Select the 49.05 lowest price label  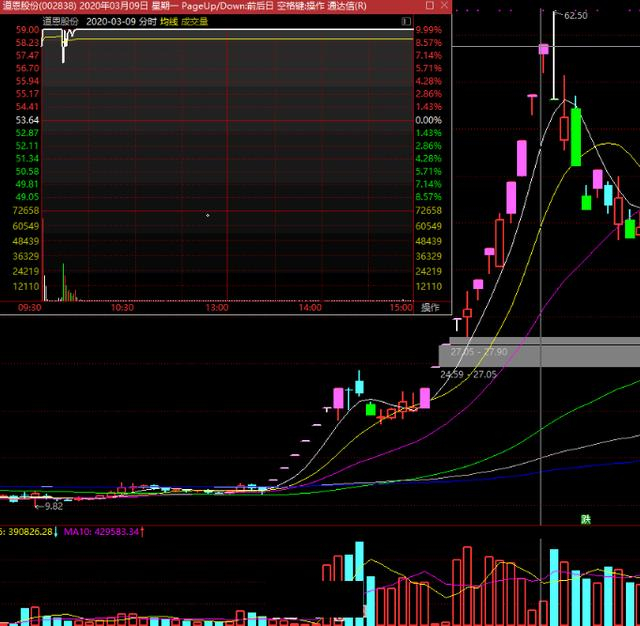coord(27,197)
